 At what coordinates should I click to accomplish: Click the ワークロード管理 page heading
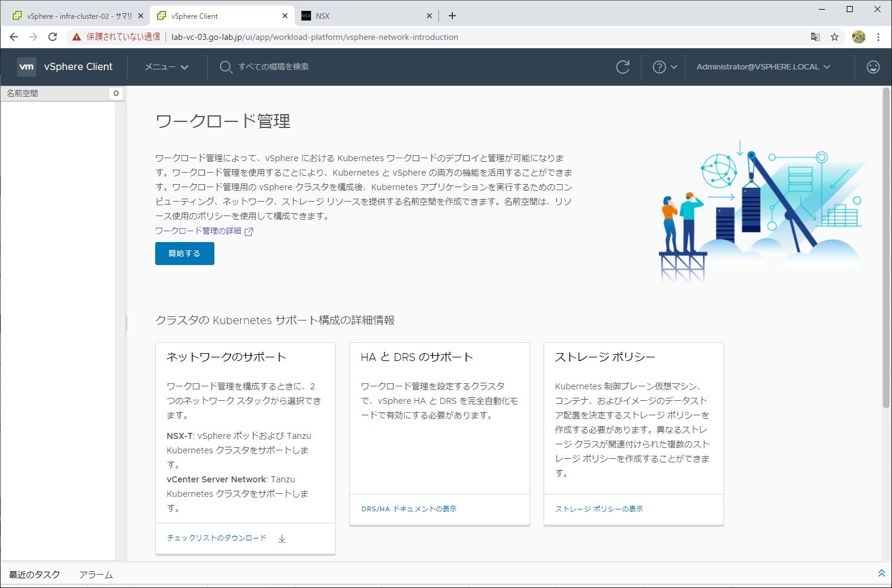(x=223, y=121)
